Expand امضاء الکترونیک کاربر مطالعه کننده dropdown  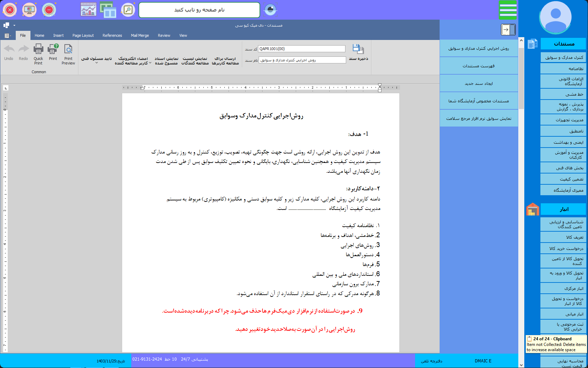click(150, 63)
